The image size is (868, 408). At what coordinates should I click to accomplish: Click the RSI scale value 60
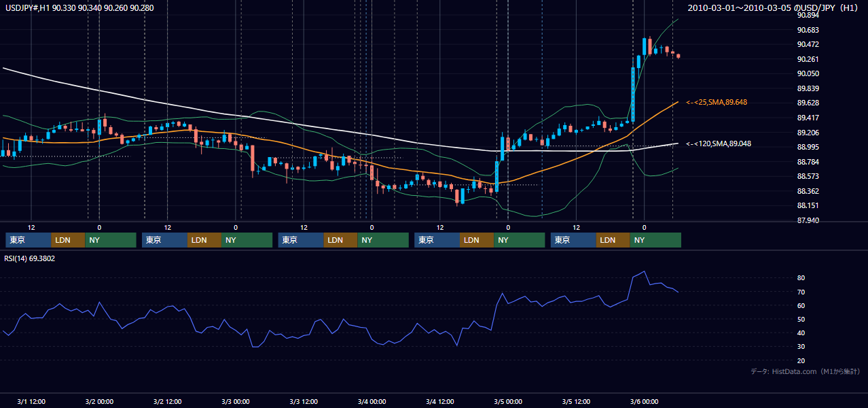click(x=801, y=305)
